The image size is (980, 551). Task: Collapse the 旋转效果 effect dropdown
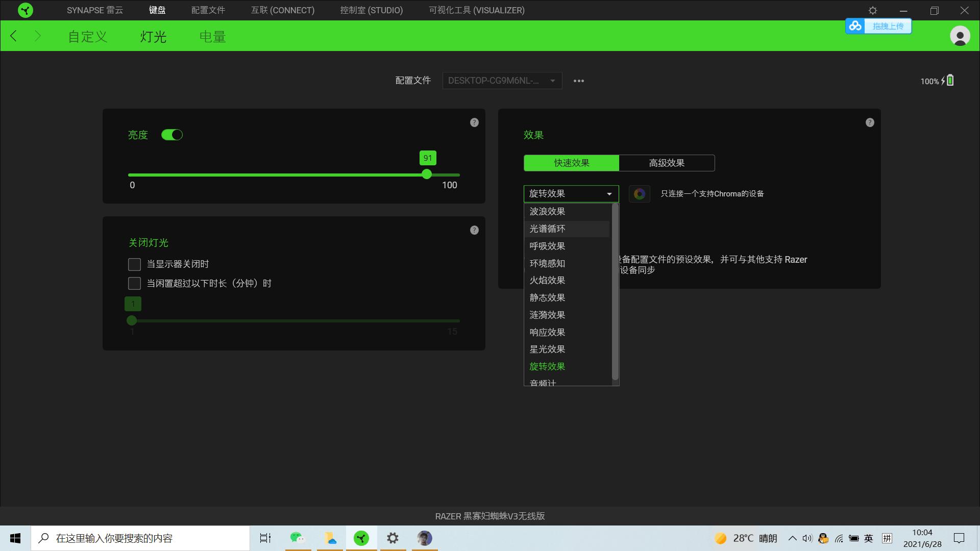[x=571, y=194]
